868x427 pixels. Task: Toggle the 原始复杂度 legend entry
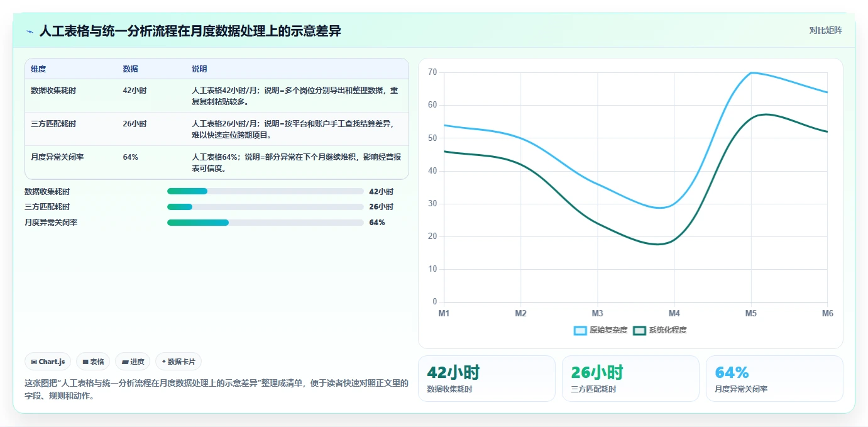tap(601, 330)
